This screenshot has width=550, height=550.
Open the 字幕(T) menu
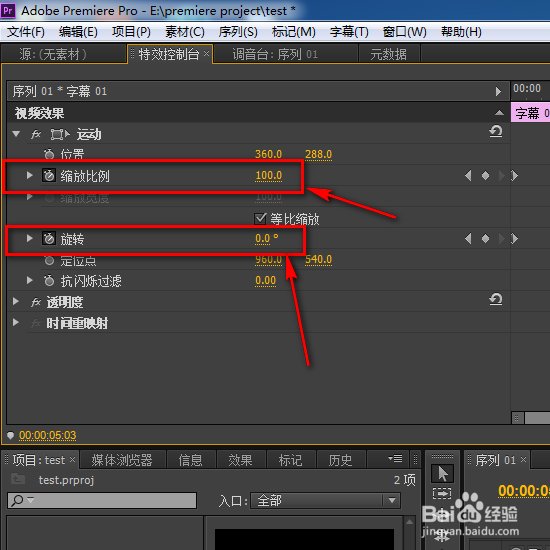point(349,32)
